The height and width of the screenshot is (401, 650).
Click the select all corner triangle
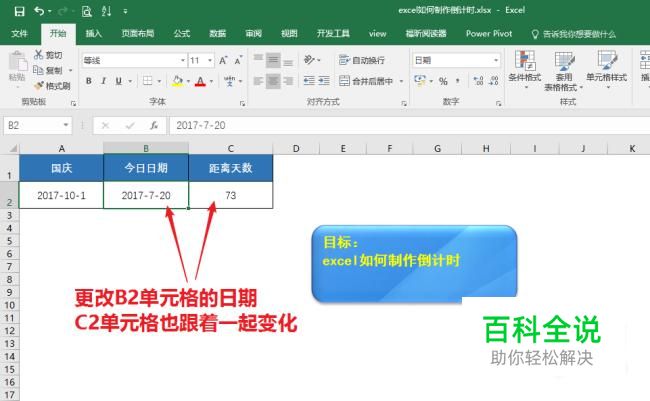[12, 148]
